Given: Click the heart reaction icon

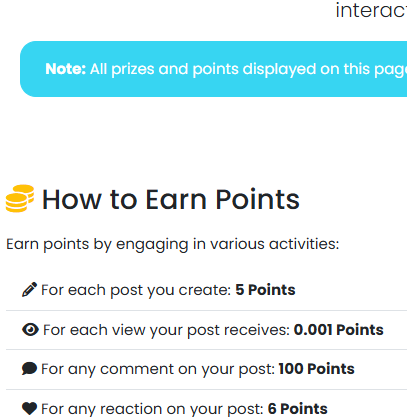Looking at the screenshot, I should (29, 408).
